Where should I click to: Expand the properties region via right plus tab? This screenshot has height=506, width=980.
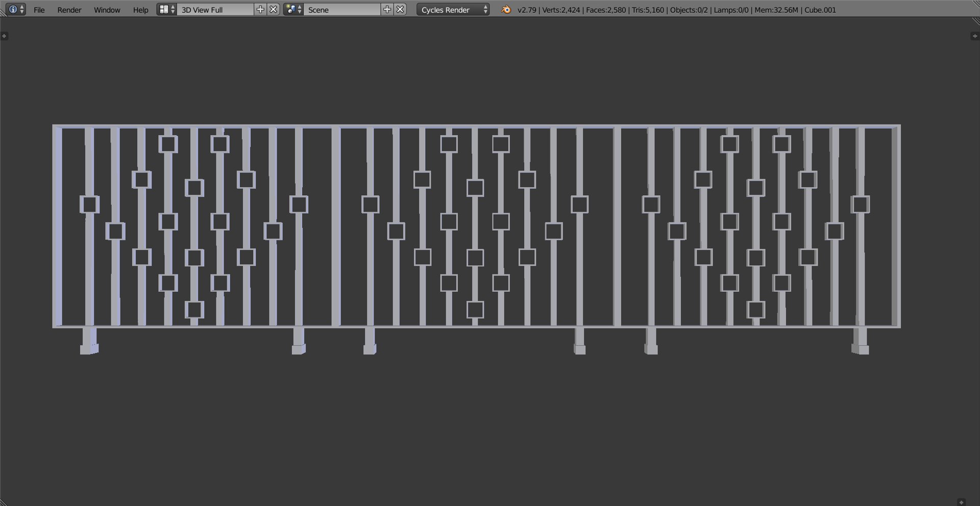[x=975, y=36]
